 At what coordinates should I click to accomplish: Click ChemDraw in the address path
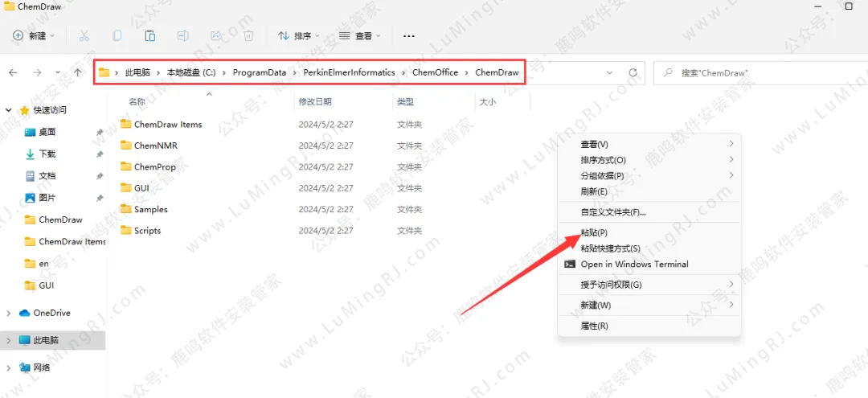[x=497, y=72]
